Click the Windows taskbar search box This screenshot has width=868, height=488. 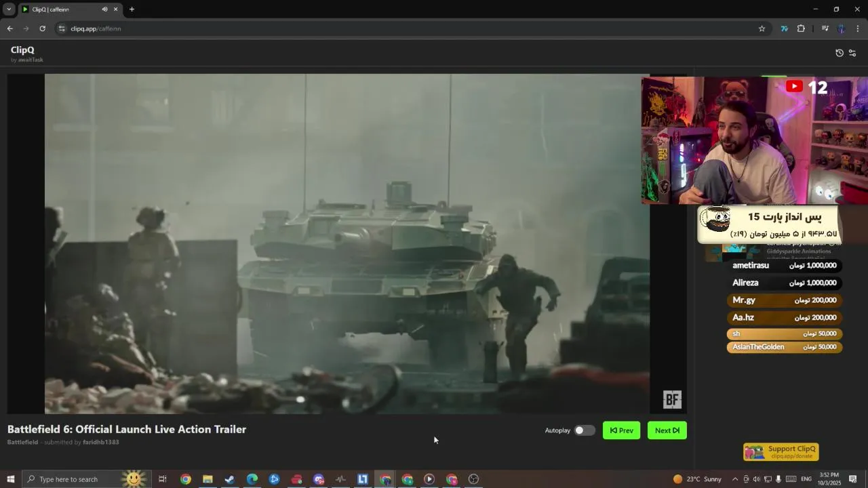[85, 479]
